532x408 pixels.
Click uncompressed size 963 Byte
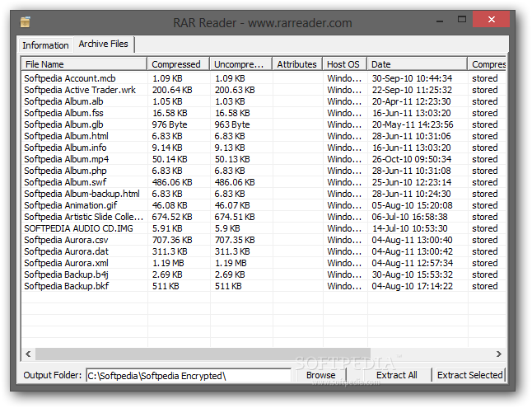click(232, 124)
